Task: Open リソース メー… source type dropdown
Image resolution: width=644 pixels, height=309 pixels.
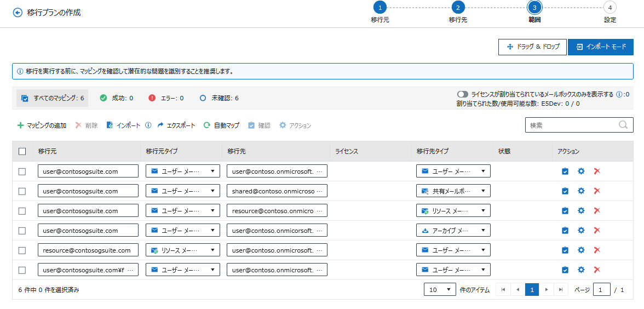Action: point(183,250)
